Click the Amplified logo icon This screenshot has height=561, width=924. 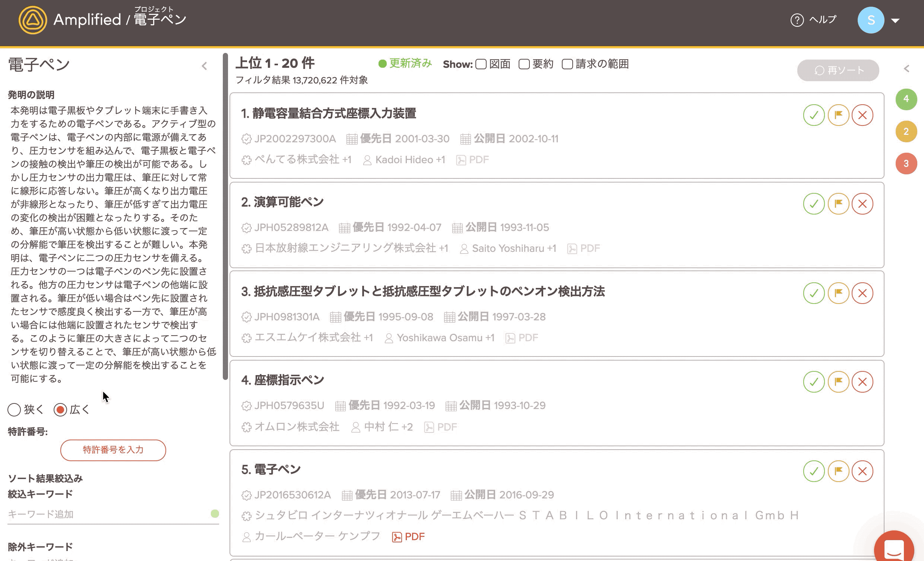(33, 20)
